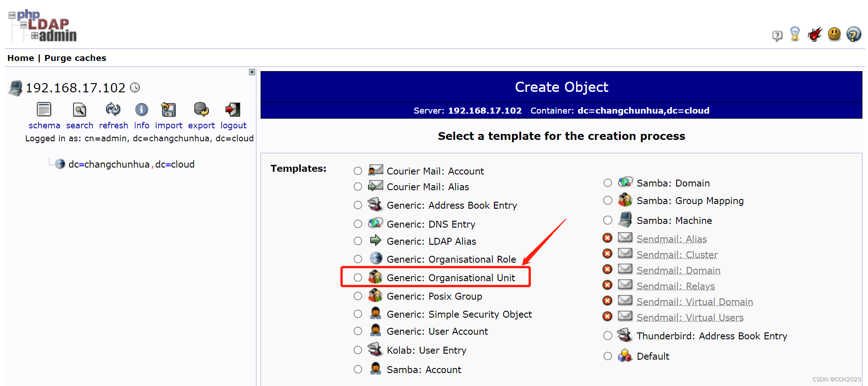This screenshot has height=386, width=868.
Task: Select Generic: Organisational Unit radio button
Action: pos(358,277)
